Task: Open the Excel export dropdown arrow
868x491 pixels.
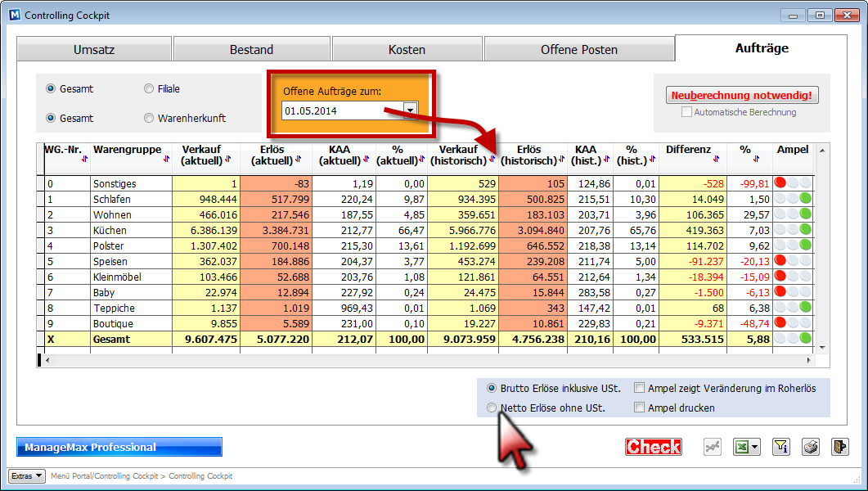Action: click(x=755, y=447)
